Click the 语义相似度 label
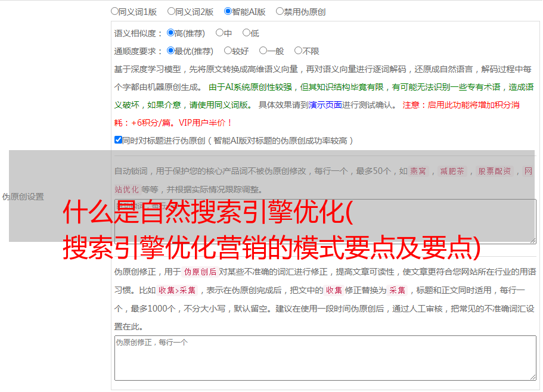This screenshot has width=543, height=392. tap(138, 33)
